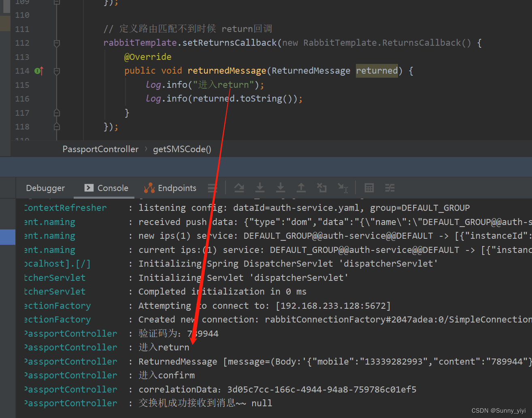Click returnedMessage method name in code

[227, 71]
